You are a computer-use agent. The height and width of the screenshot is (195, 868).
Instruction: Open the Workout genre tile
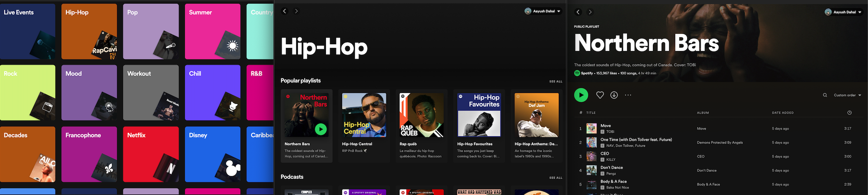[151, 93]
